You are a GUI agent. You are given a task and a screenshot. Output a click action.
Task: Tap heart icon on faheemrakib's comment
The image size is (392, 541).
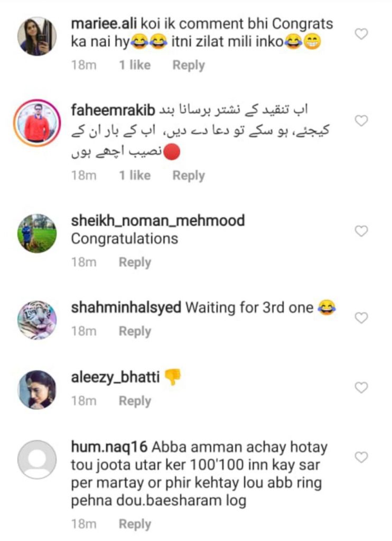pyautogui.click(x=361, y=121)
